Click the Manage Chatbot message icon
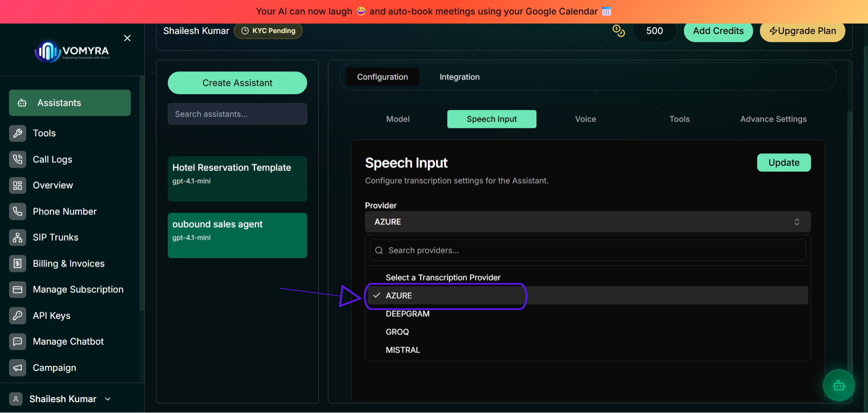The image size is (868, 413). [18, 342]
